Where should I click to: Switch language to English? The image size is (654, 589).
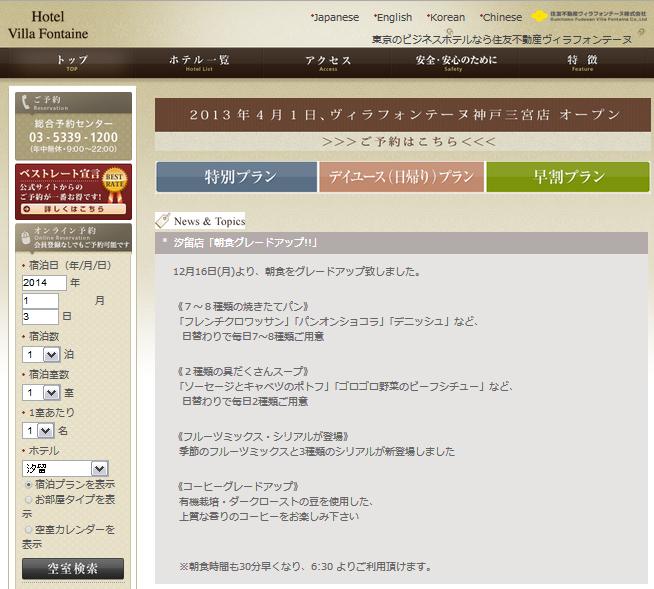tap(392, 17)
